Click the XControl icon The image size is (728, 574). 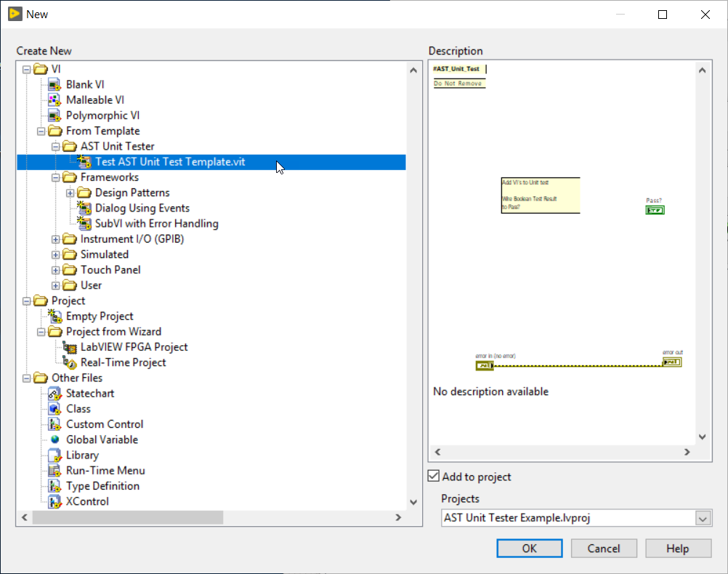point(54,501)
